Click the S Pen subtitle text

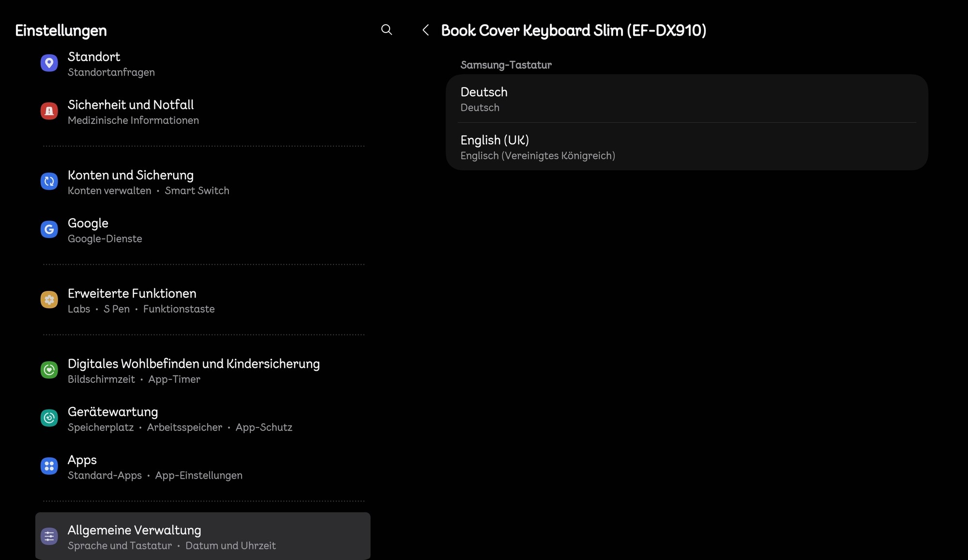tap(117, 309)
